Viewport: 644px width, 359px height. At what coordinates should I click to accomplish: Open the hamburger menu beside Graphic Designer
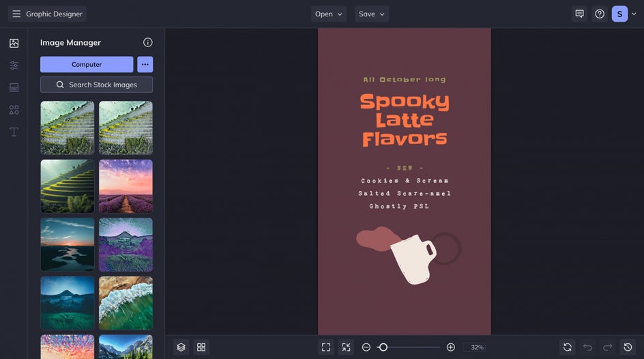click(16, 14)
